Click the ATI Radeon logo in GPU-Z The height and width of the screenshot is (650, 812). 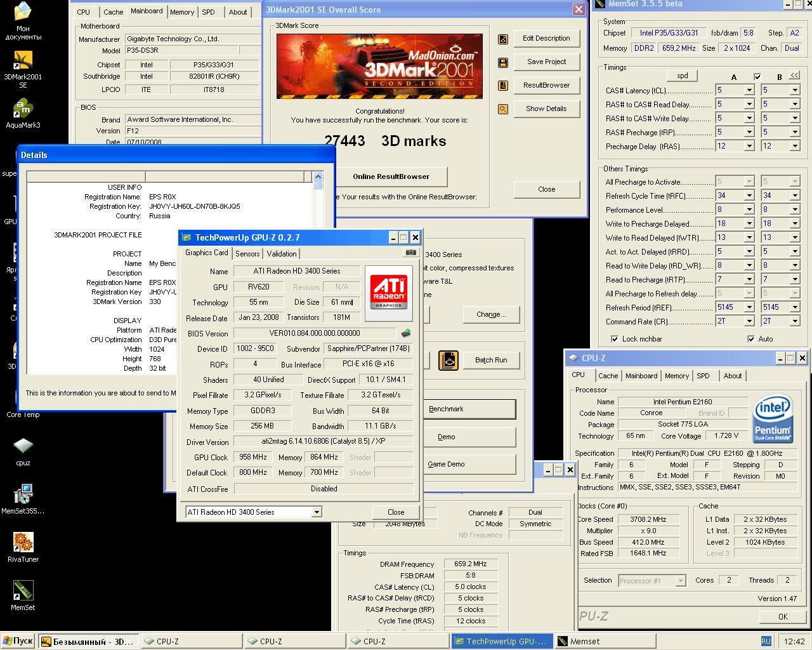pos(389,293)
